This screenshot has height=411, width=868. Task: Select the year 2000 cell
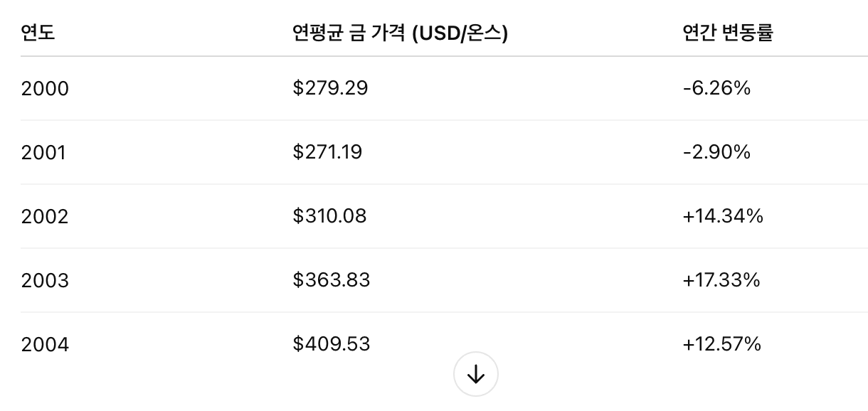(45, 88)
